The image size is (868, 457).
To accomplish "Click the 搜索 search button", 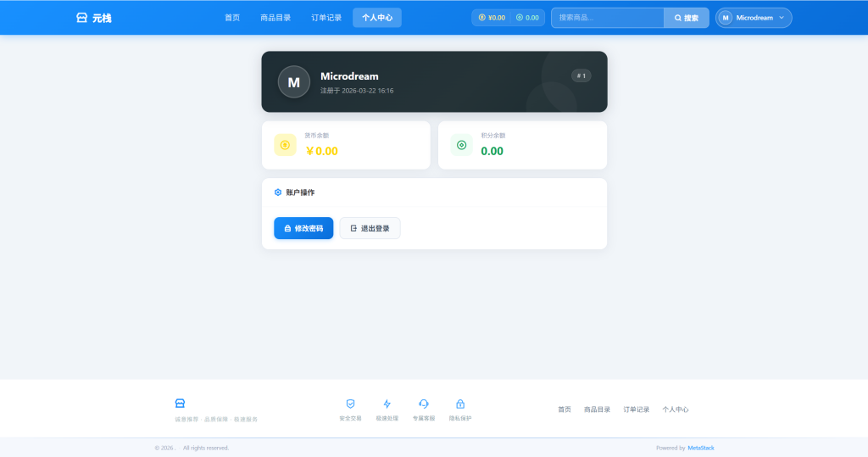I will click(687, 18).
